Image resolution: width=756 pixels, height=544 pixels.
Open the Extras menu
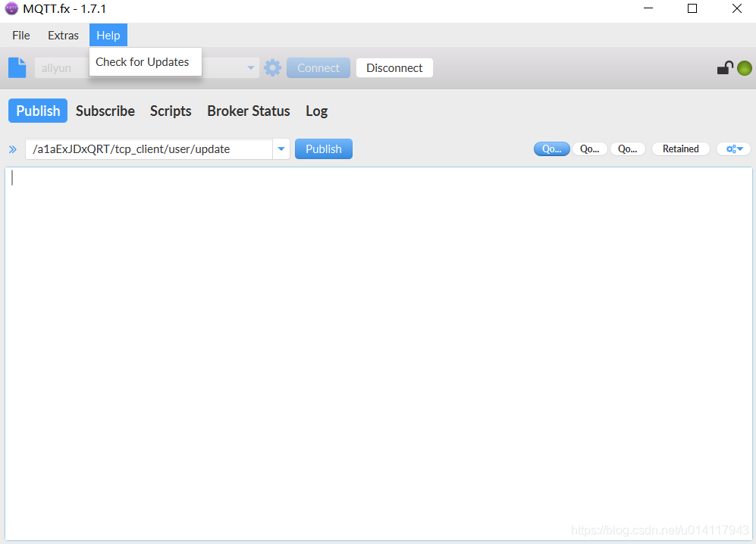tap(63, 35)
